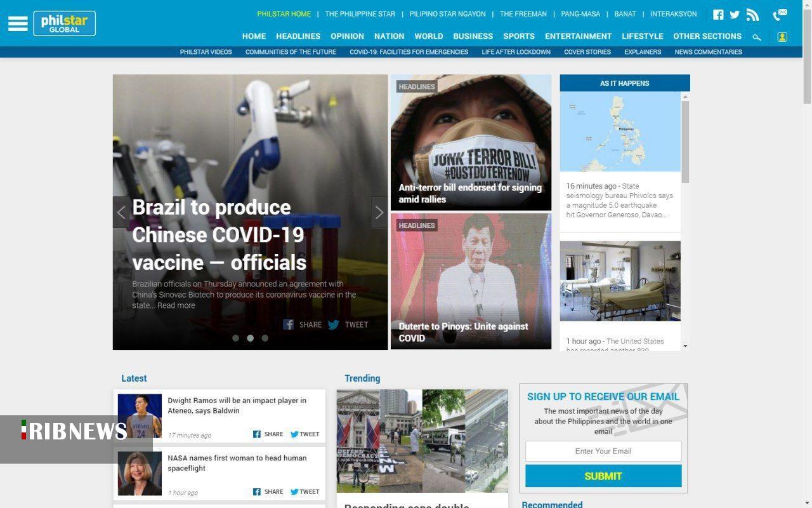Open the Other Sections menu

point(707,36)
